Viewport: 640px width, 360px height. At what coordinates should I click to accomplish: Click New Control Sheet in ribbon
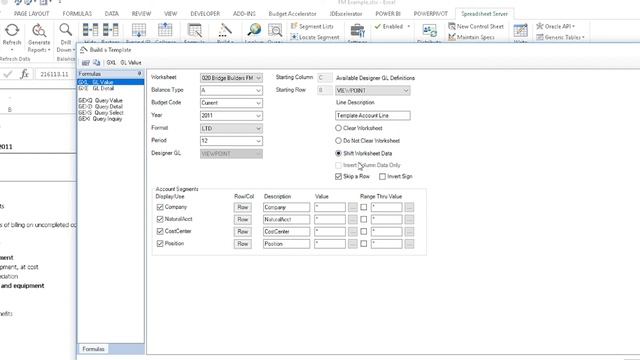point(476,26)
